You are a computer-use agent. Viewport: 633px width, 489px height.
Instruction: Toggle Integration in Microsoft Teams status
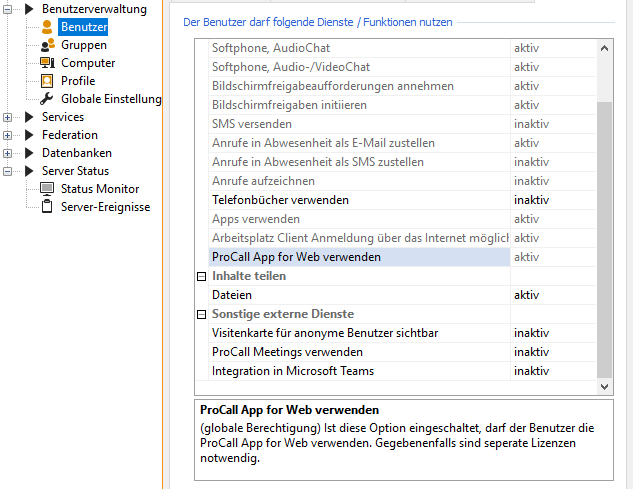pos(530,371)
